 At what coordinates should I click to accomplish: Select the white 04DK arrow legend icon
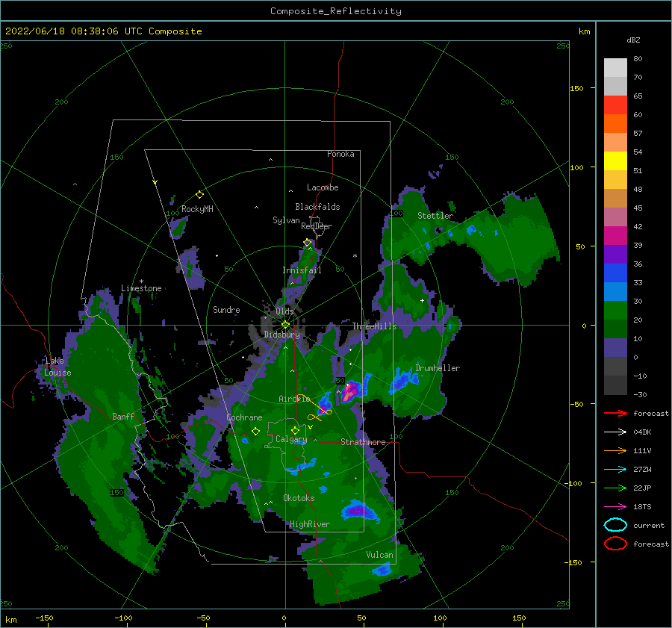tap(615, 432)
